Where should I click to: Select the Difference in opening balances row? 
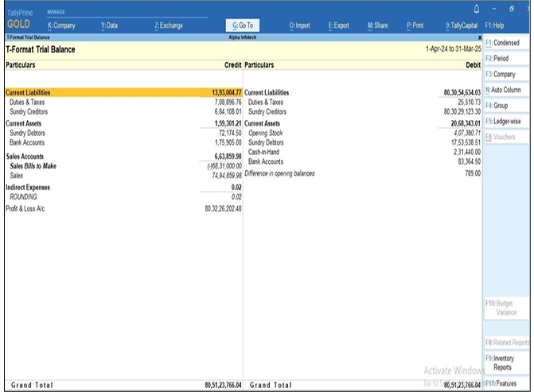point(362,173)
